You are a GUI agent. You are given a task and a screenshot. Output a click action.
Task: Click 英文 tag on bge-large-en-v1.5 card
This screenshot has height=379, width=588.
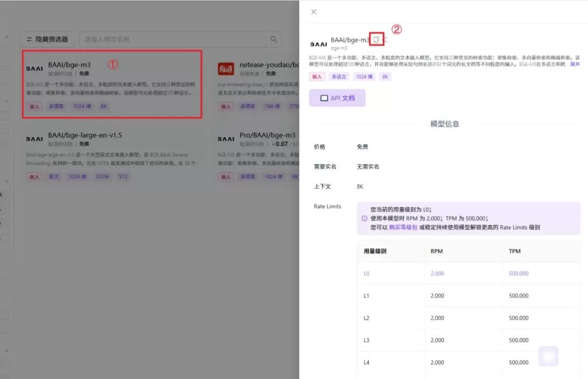click(53, 177)
